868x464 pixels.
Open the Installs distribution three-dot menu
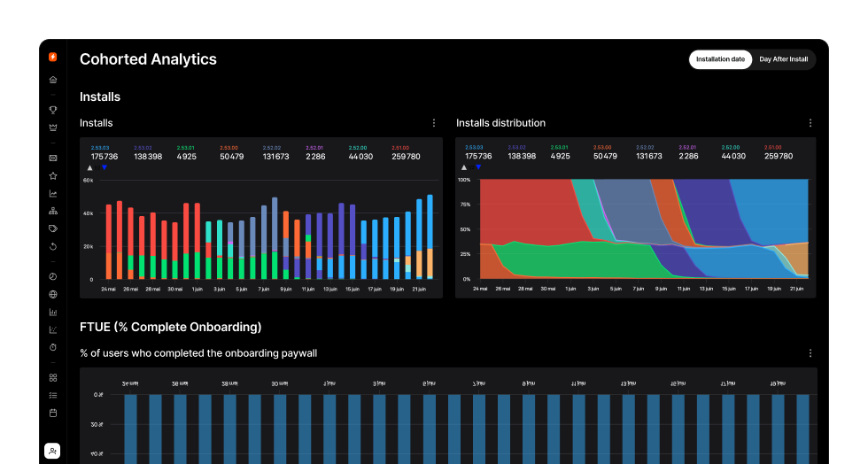(810, 123)
